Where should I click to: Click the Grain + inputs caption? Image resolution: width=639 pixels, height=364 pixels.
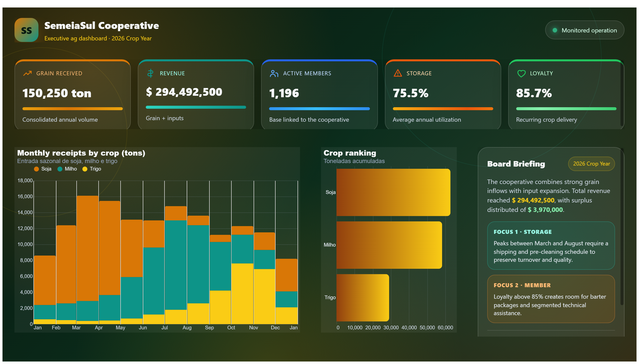165,118
